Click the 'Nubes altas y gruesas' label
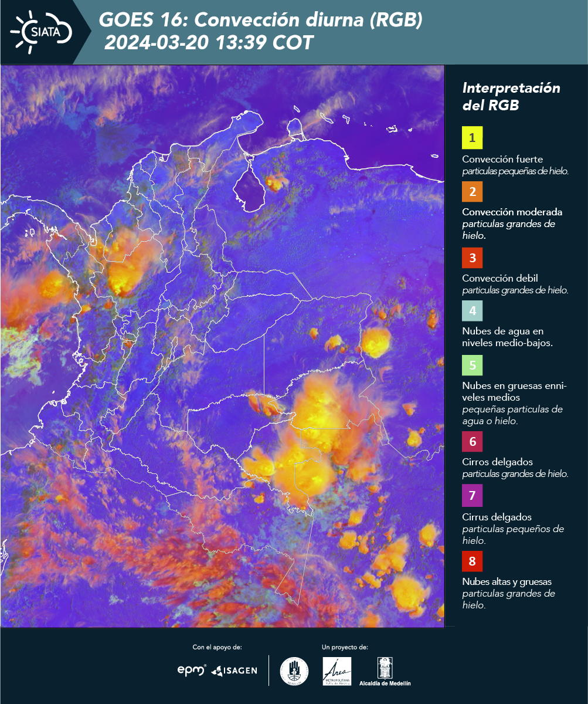This screenshot has height=704, width=588. point(507,582)
